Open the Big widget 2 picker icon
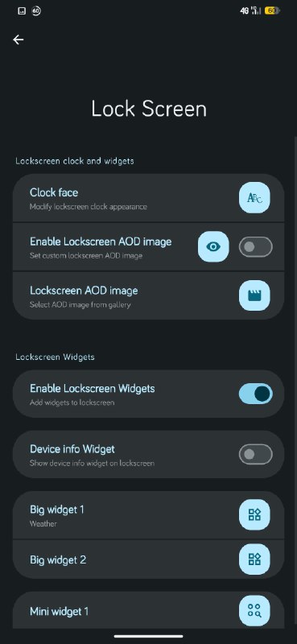 click(x=254, y=559)
